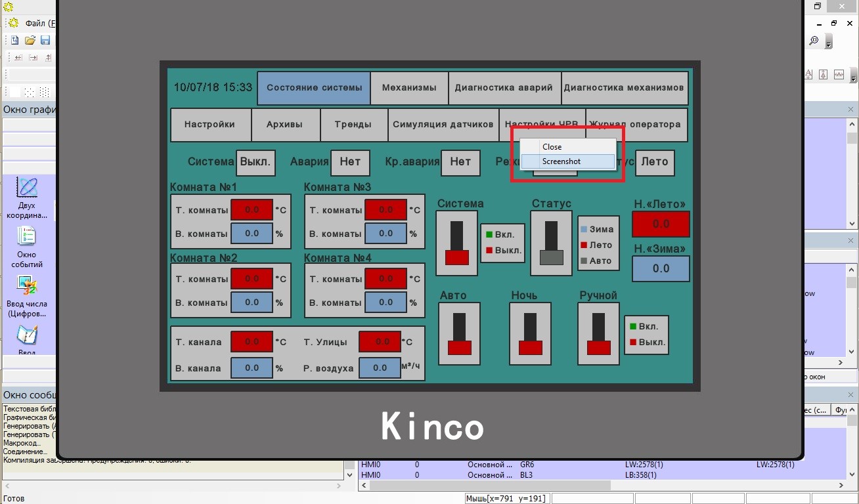Open the Симуляция датчиков page

(x=443, y=125)
